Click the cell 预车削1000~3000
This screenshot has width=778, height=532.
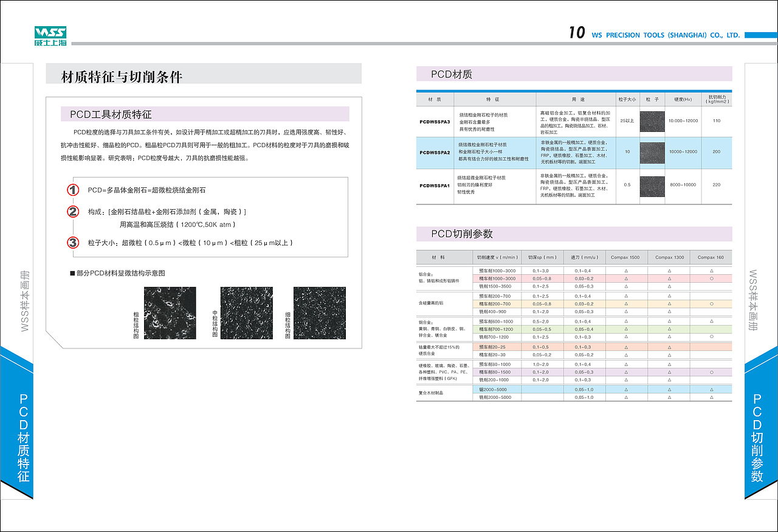[x=497, y=271]
